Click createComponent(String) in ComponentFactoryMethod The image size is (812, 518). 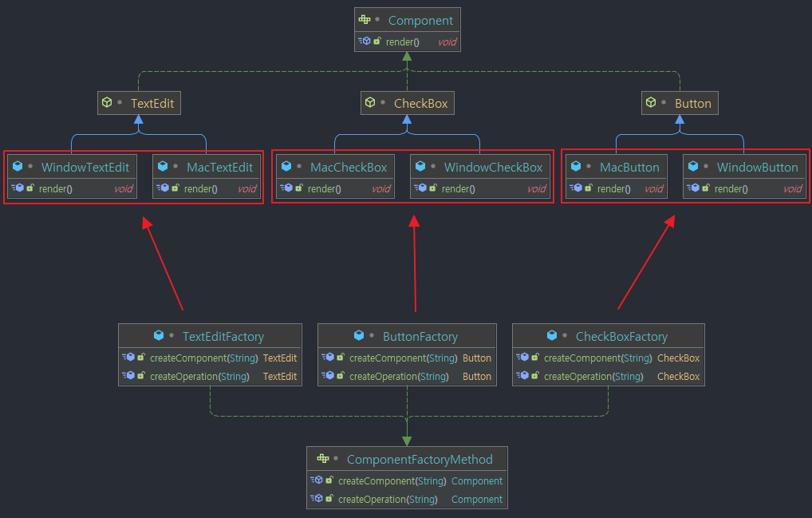pos(392,481)
